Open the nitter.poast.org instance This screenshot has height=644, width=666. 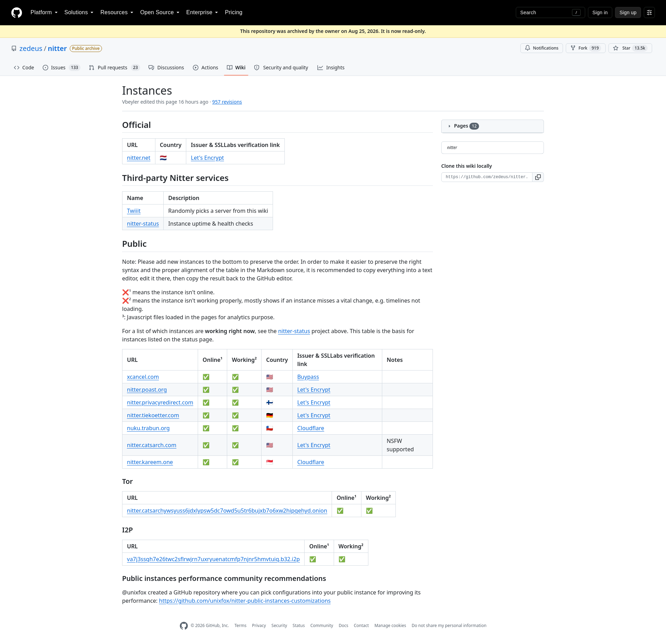(x=147, y=390)
